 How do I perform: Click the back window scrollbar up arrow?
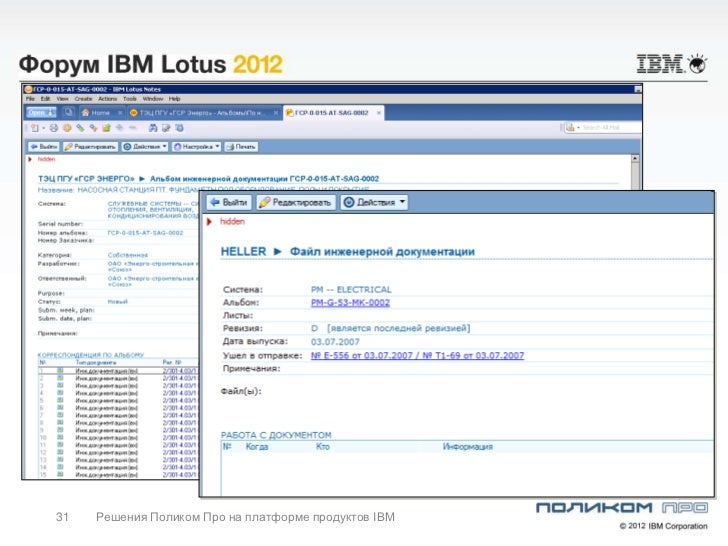pyautogui.click(x=635, y=159)
